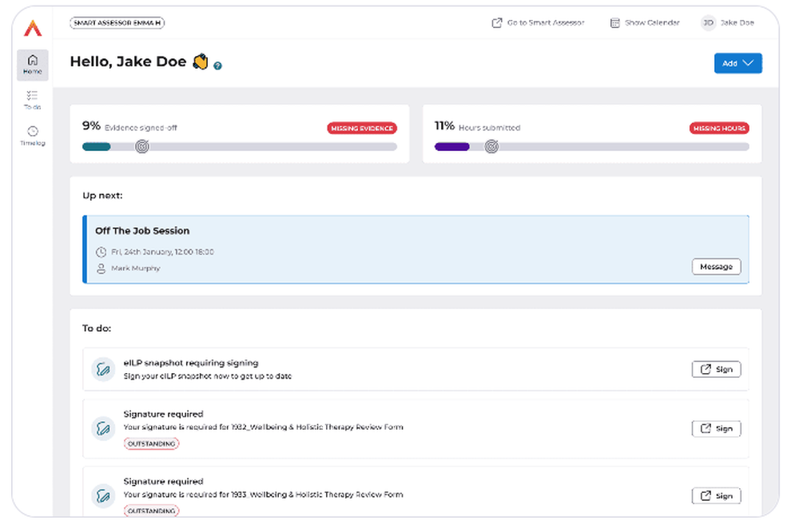
Task: Select Show Calendar in the top bar
Action: (x=644, y=23)
